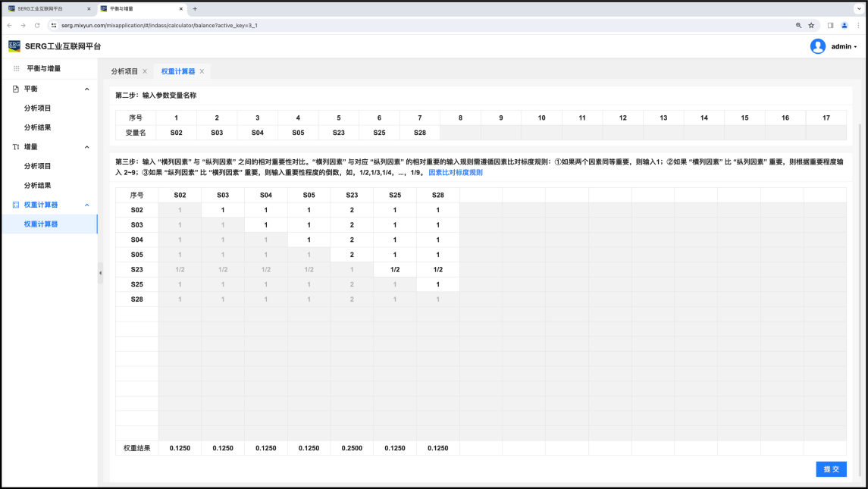This screenshot has height=489, width=868.
Task: Bookmark this page with star icon
Action: [x=811, y=25]
